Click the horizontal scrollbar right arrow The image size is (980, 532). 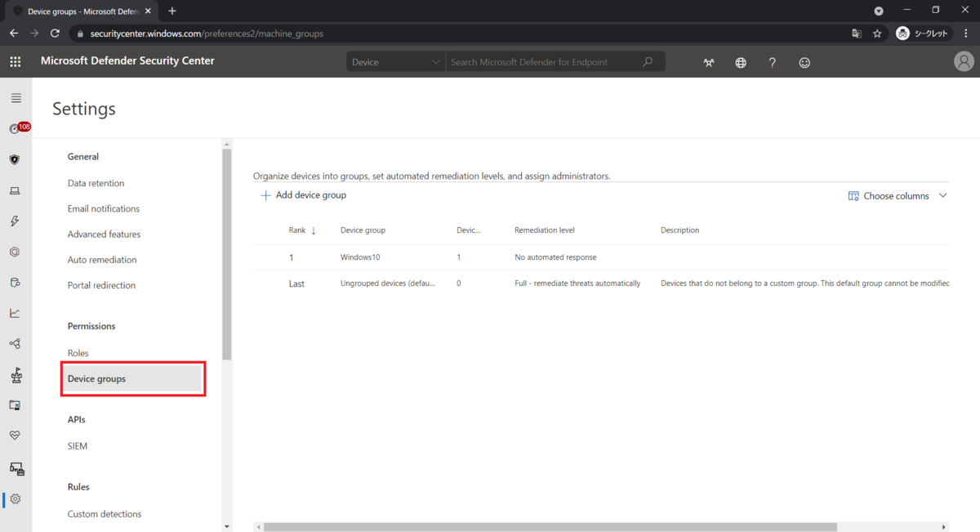[x=944, y=527]
